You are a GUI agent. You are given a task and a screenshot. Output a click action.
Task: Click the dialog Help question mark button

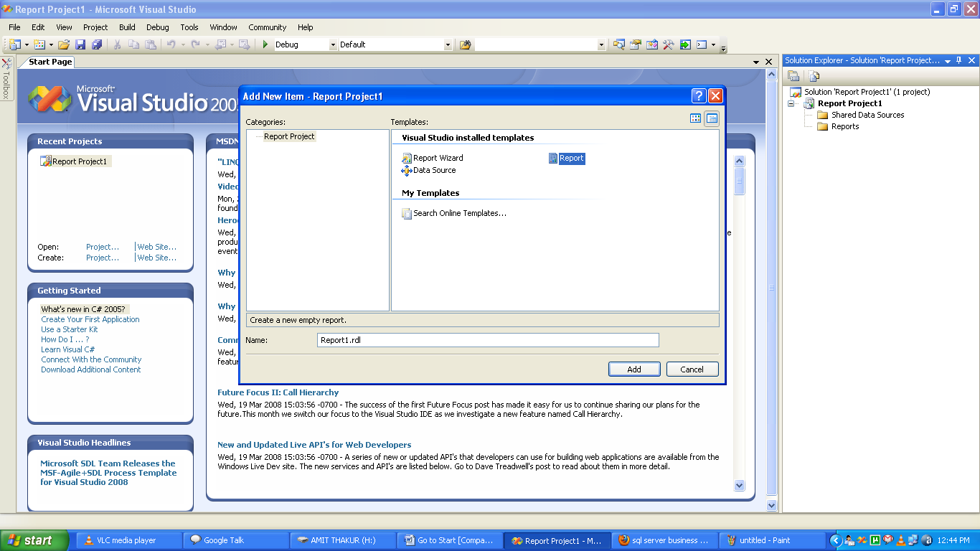[x=699, y=96]
